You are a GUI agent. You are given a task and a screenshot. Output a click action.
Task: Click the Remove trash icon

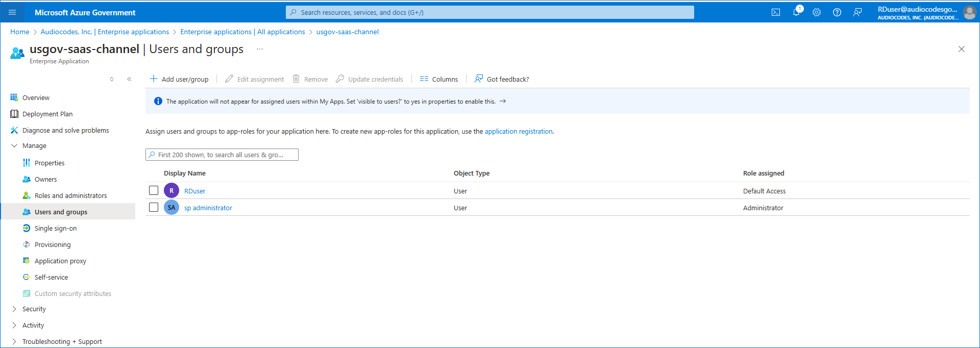point(296,79)
